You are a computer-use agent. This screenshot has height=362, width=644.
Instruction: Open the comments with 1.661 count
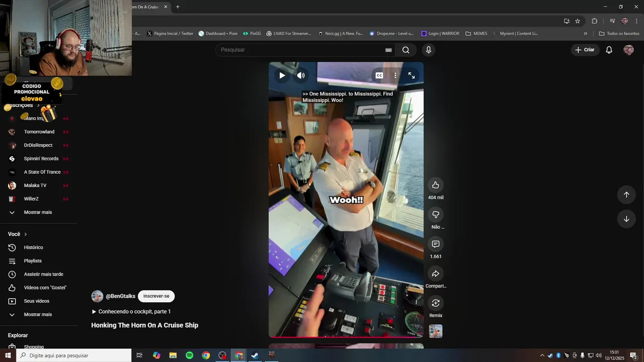pyautogui.click(x=436, y=244)
